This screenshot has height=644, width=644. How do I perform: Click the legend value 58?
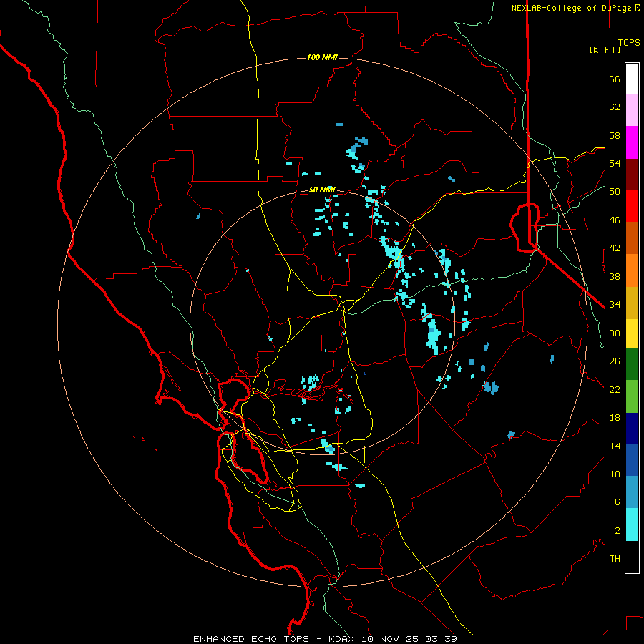coord(615,135)
